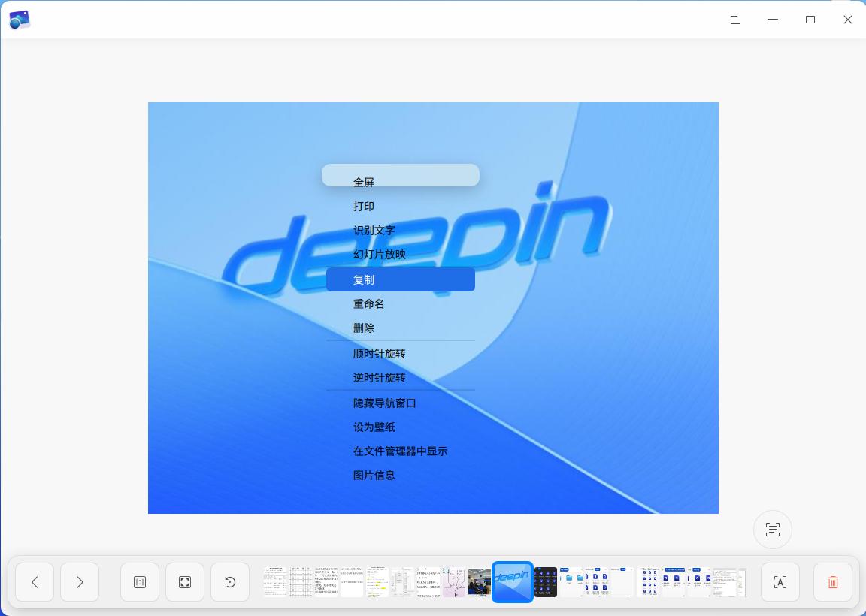Click floating extract-text button over image

tap(773, 530)
